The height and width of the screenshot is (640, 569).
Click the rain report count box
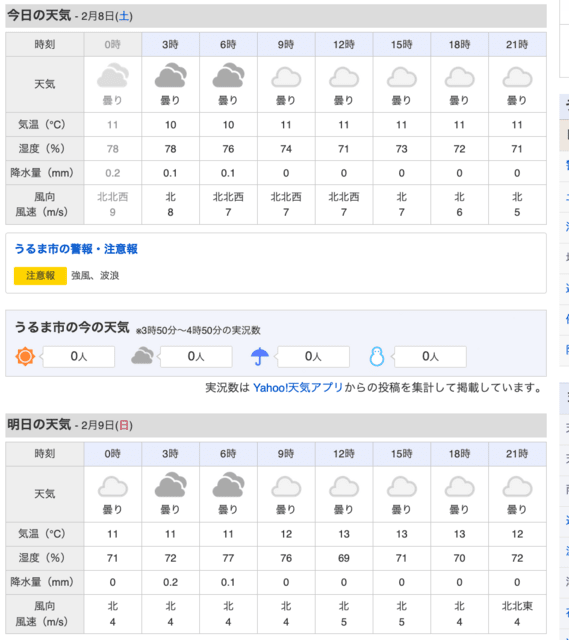(313, 357)
